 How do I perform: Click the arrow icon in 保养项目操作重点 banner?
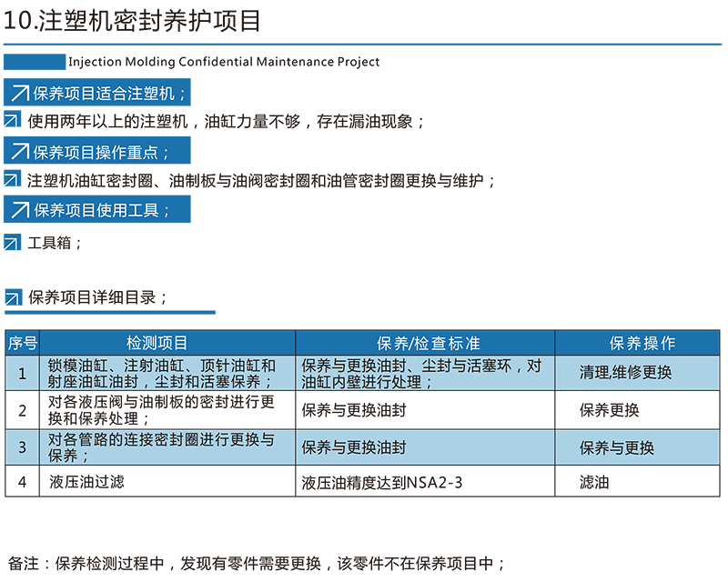[x=20, y=151]
